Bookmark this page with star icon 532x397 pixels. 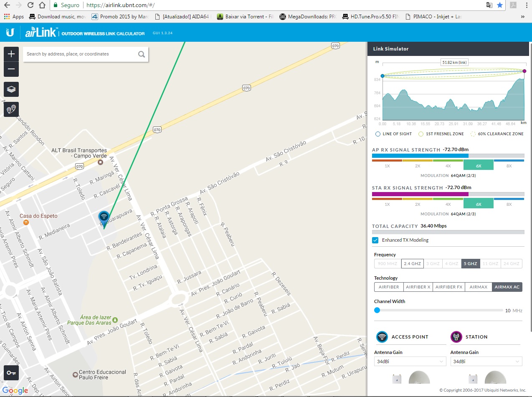coord(500,5)
